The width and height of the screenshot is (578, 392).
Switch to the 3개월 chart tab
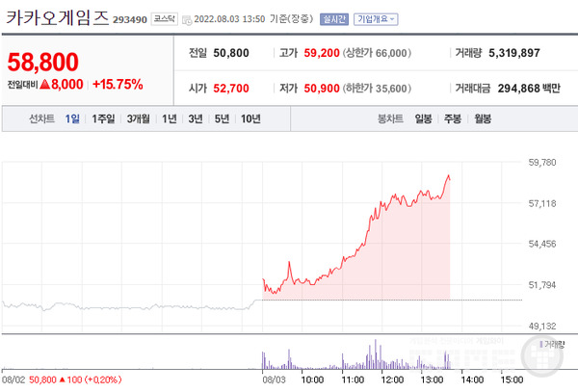coord(138,118)
